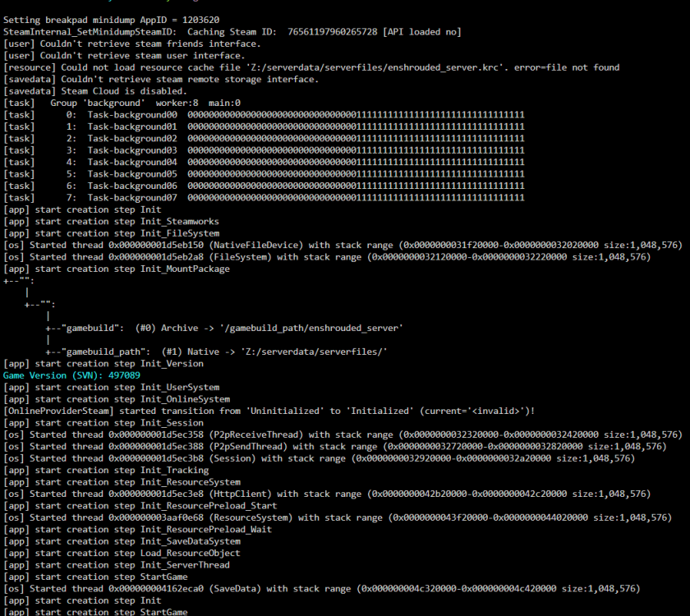The height and width of the screenshot is (616, 690).
Task: Click the first 'start creation step Init' line
Action: (x=82, y=209)
